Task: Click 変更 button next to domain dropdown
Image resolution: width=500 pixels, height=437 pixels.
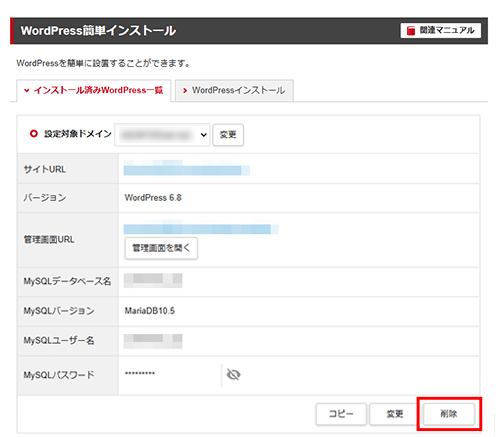Action: pyautogui.click(x=228, y=135)
